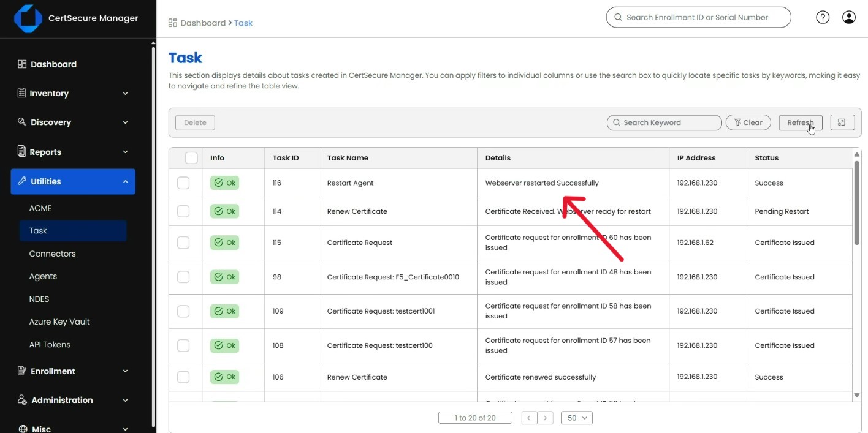
Task: Select checkbox for F5_Certificate0010 task 98
Action: tap(183, 277)
